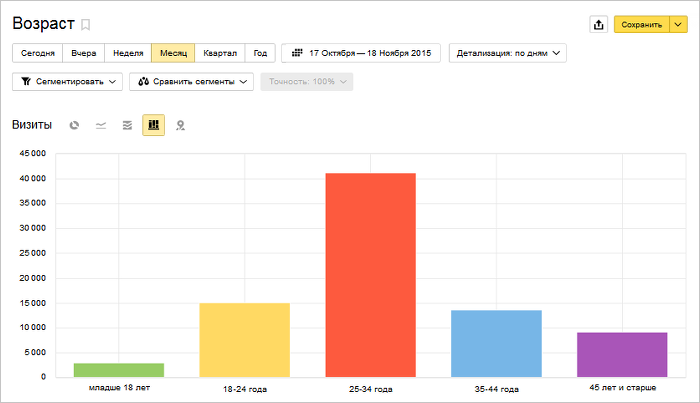Screen dimensions: 700x403
Task: Switch to stacked area chart view
Action: [x=127, y=125]
